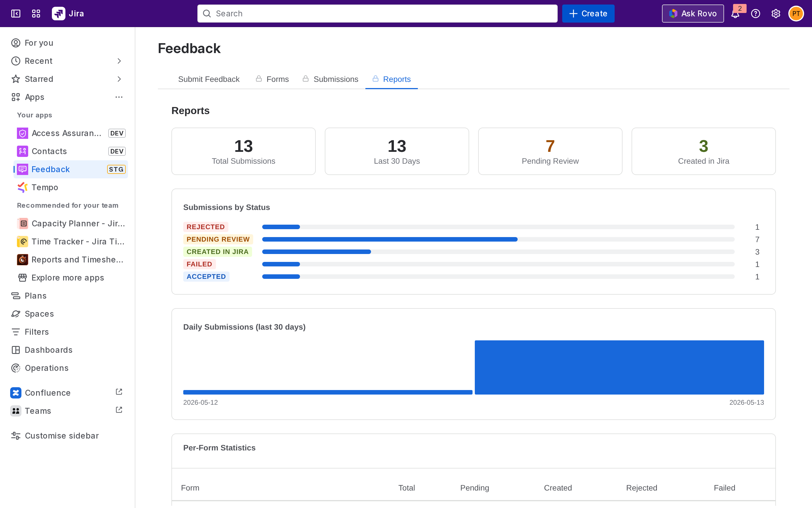Expand the Starred chevron
The height and width of the screenshot is (508, 812).
(119, 79)
